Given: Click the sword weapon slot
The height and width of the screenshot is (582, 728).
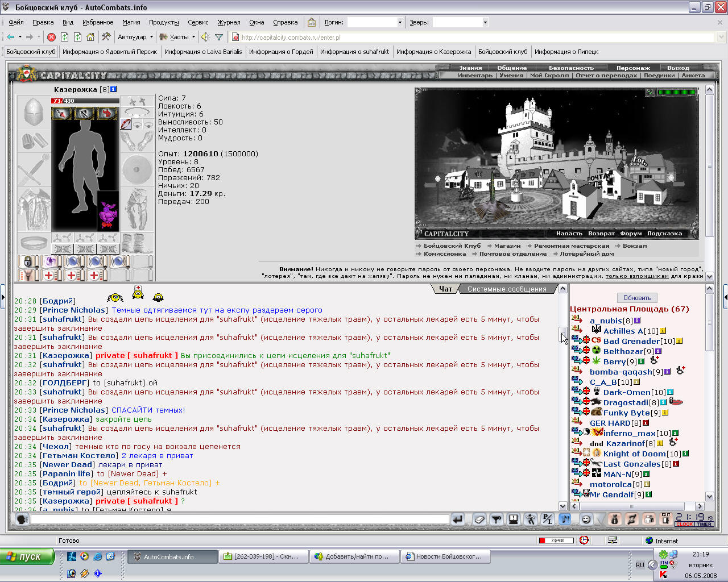Looking at the screenshot, I should (x=34, y=169).
